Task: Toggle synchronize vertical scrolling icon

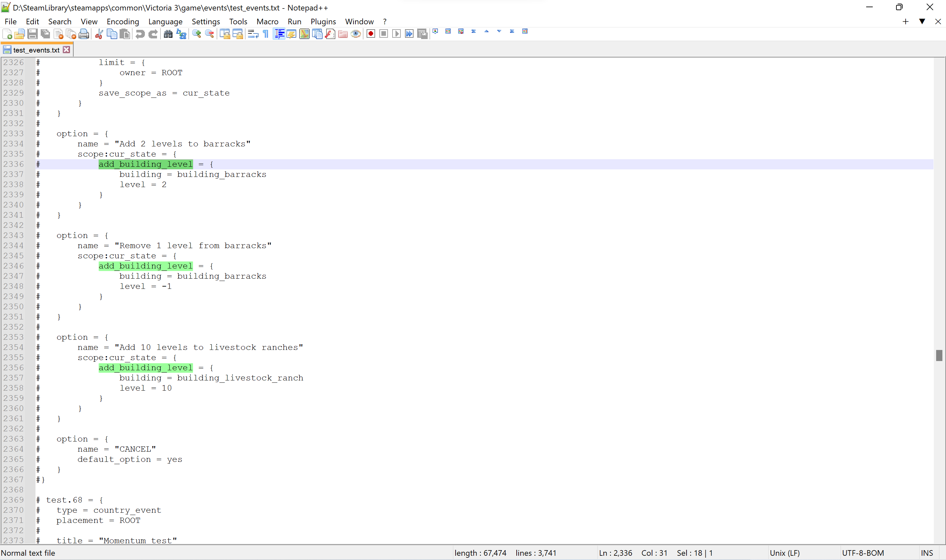Action: (225, 34)
